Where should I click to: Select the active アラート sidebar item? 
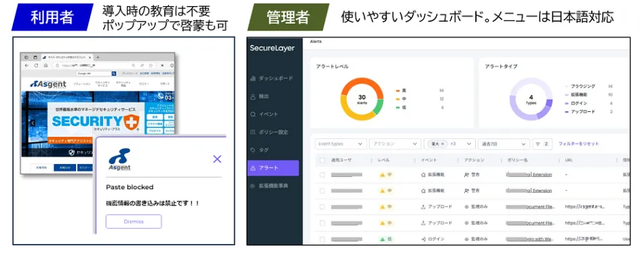(273, 168)
